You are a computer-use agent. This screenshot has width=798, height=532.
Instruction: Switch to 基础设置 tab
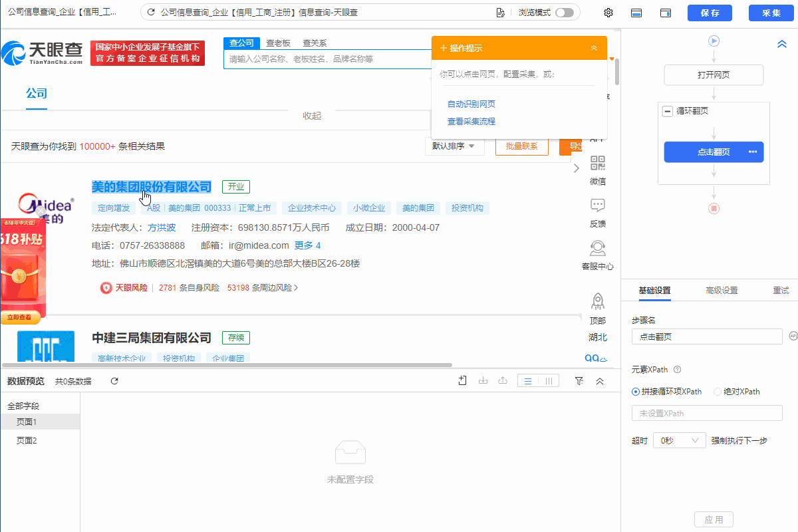(654, 291)
